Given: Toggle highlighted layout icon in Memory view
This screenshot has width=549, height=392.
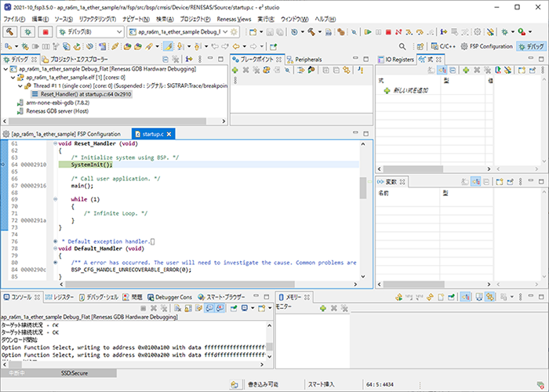Looking at the screenshot, I should click(465, 297).
